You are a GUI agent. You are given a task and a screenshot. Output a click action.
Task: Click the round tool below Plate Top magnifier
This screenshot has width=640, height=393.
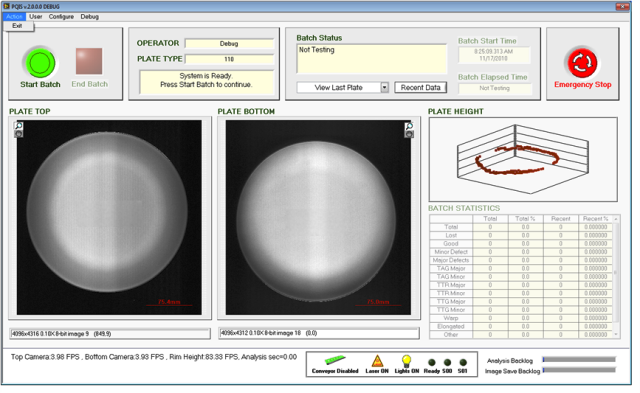[19, 134]
